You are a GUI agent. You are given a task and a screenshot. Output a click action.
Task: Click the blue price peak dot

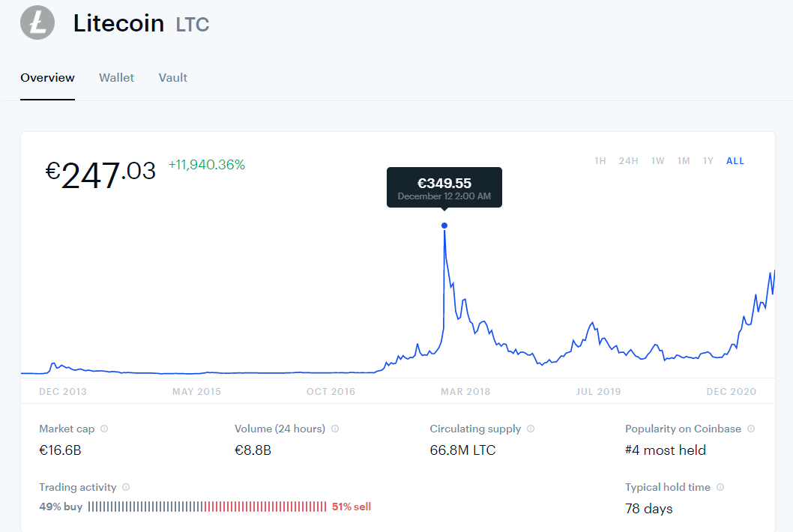click(x=444, y=226)
